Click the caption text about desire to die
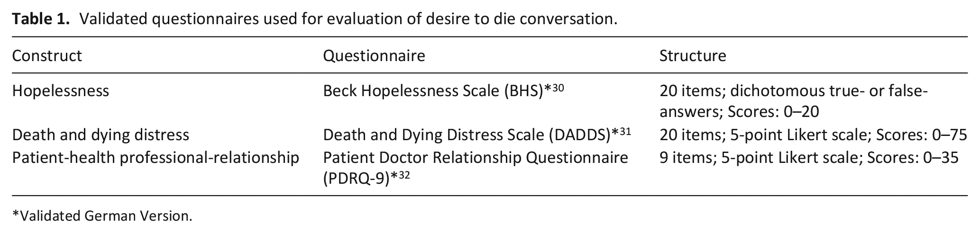980x233 pixels. (x=349, y=19)
